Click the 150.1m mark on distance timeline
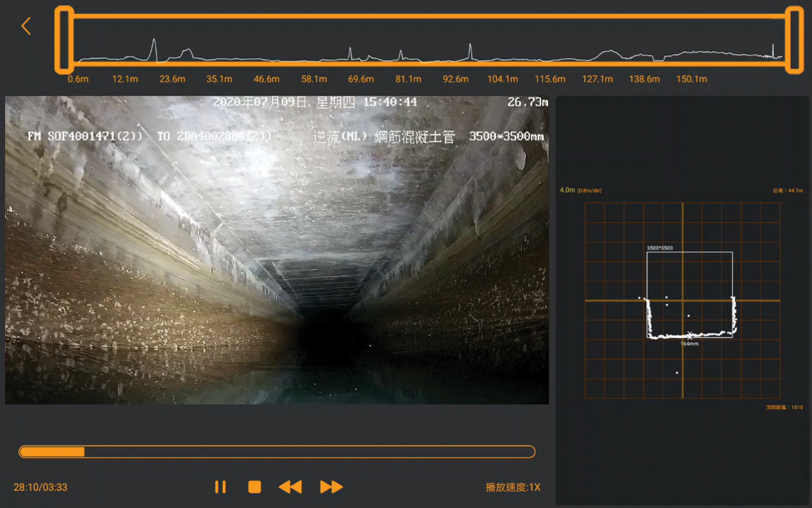This screenshot has width=812, height=508. [x=692, y=79]
